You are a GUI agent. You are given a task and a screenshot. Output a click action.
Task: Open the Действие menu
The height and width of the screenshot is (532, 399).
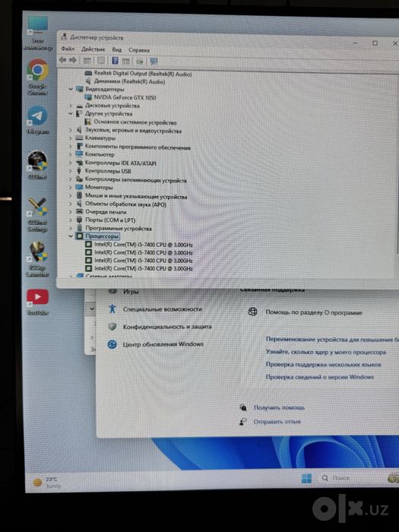click(93, 49)
